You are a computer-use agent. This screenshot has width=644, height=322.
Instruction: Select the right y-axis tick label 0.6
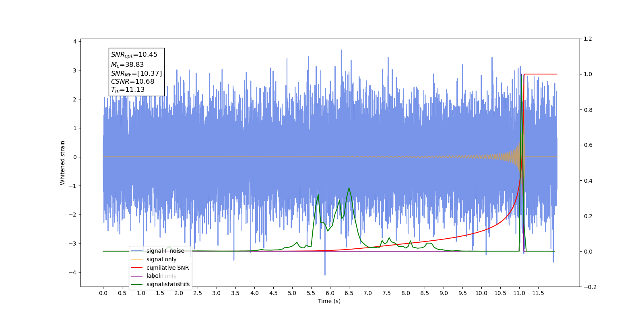(588, 145)
